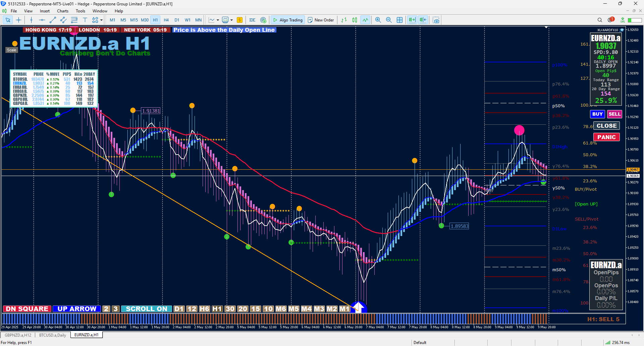Activate the crosshair tool
Image resolution: width=644 pixels, height=346 pixels.
click(x=18, y=20)
